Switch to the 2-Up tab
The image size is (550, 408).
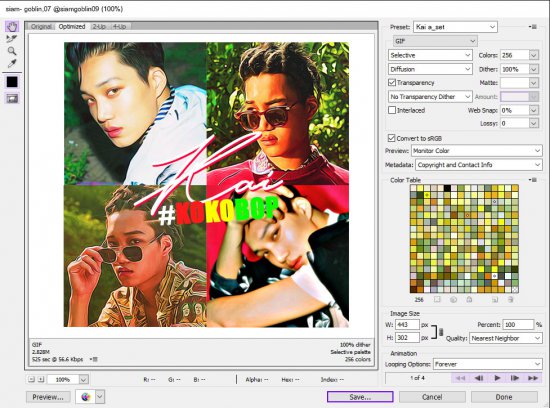click(x=99, y=27)
